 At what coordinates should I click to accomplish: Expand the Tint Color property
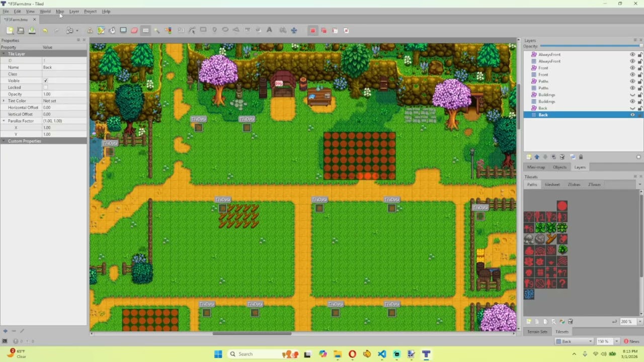coord(4,101)
